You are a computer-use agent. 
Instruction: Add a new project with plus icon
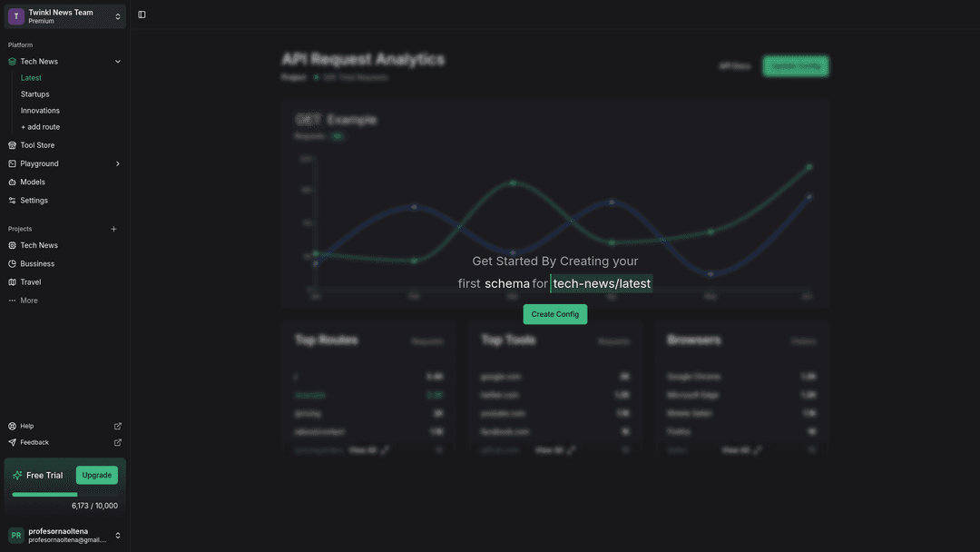click(x=113, y=229)
